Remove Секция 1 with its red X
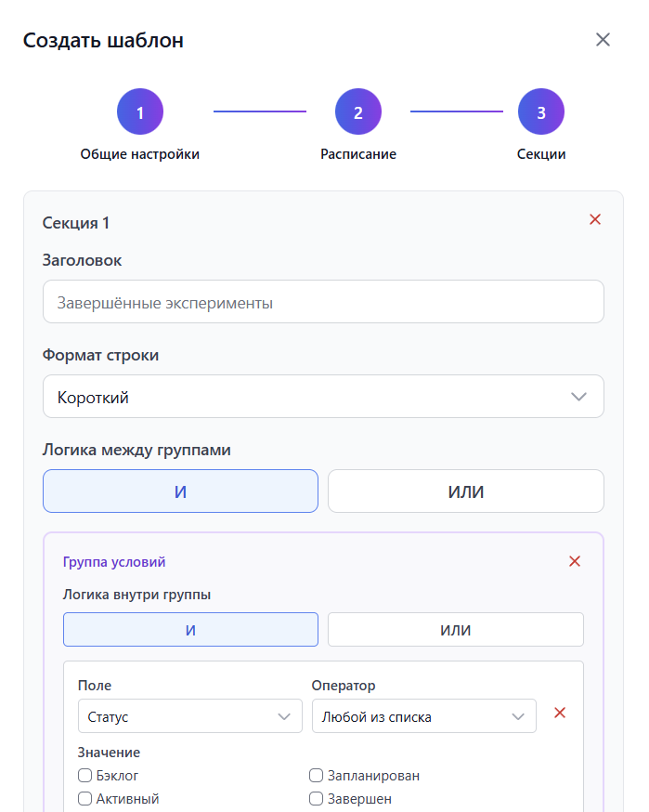 pyautogui.click(x=595, y=219)
